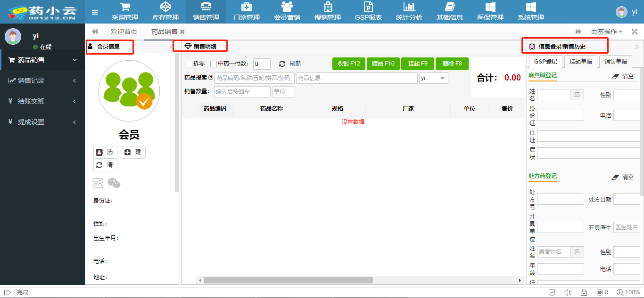Open 采购管理 purchasing module
Screen dimensions: 644x298
(125, 12)
